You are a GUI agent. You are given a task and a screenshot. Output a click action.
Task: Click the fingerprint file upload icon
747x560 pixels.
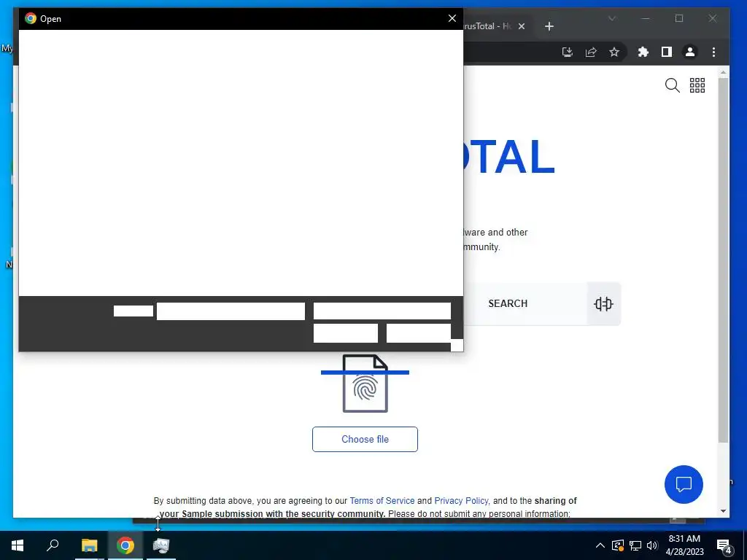365,384
